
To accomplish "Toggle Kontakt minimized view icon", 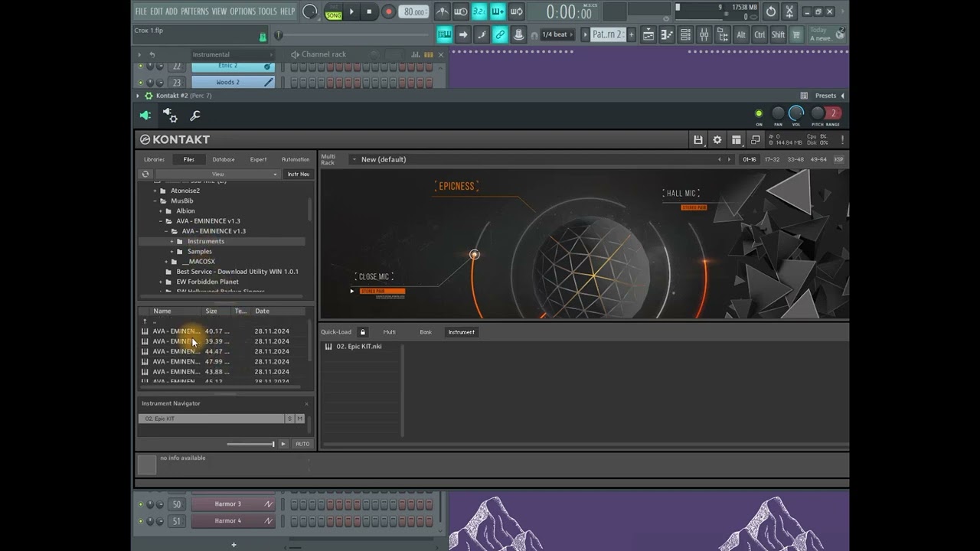I will pyautogui.click(x=756, y=140).
